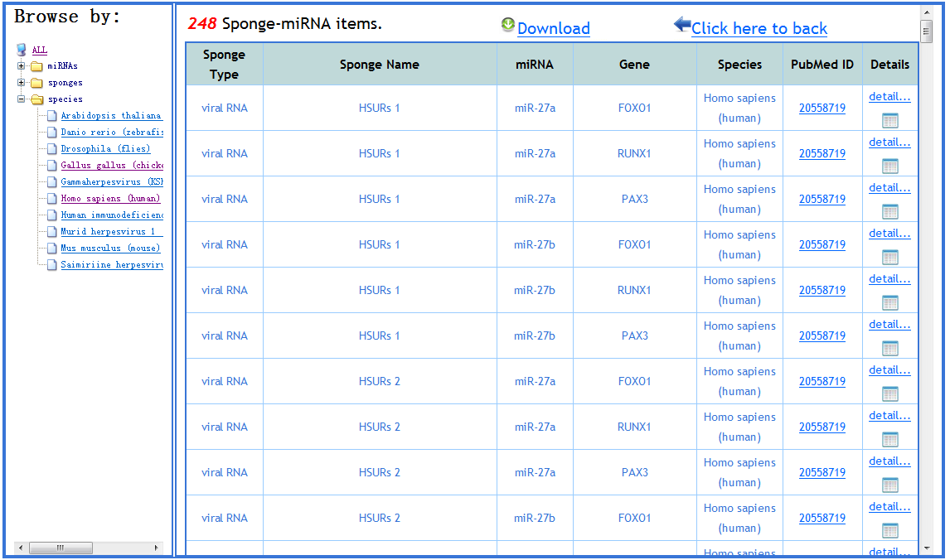This screenshot has width=950, height=560.
Task: Click the ALL computer icon in tree
Action: [x=22, y=50]
